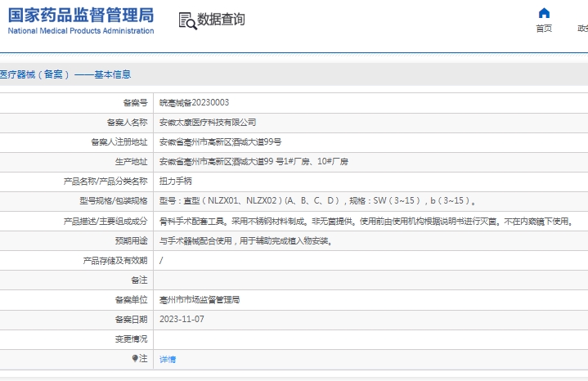Click the 备案日期 row label
Screen dimensions: 588x381
pos(131,319)
